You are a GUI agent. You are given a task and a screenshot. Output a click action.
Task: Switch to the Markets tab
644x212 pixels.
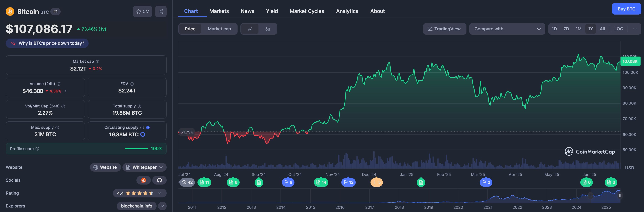point(219,11)
